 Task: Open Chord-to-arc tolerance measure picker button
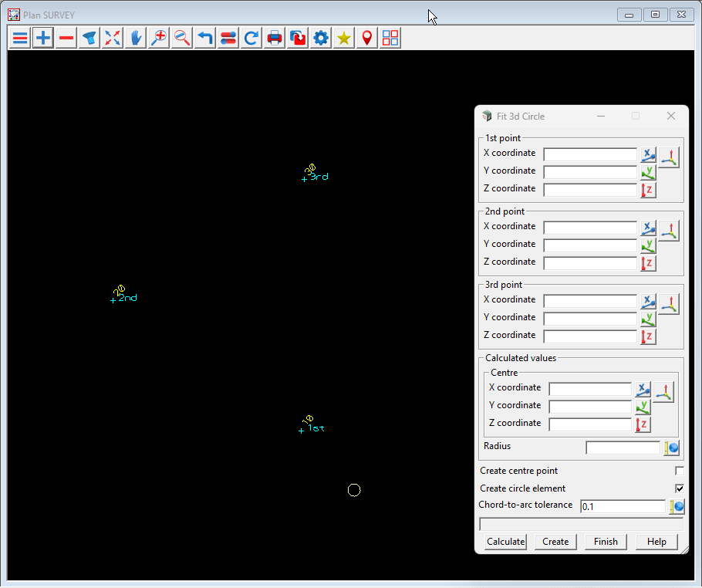pos(677,507)
